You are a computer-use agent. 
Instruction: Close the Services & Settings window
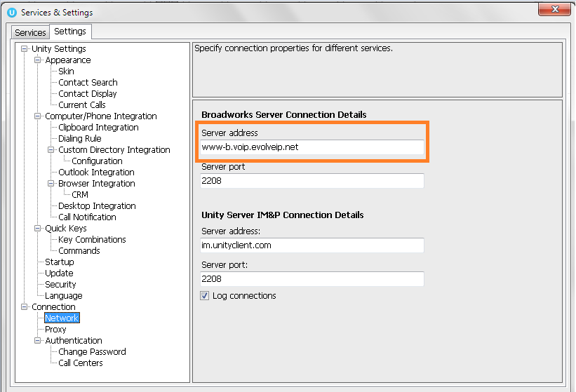tap(554, 11)
